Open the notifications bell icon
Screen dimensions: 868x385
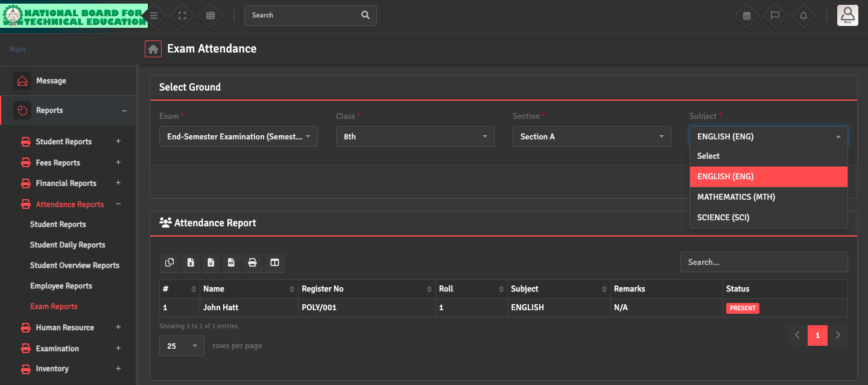point(803,16)
